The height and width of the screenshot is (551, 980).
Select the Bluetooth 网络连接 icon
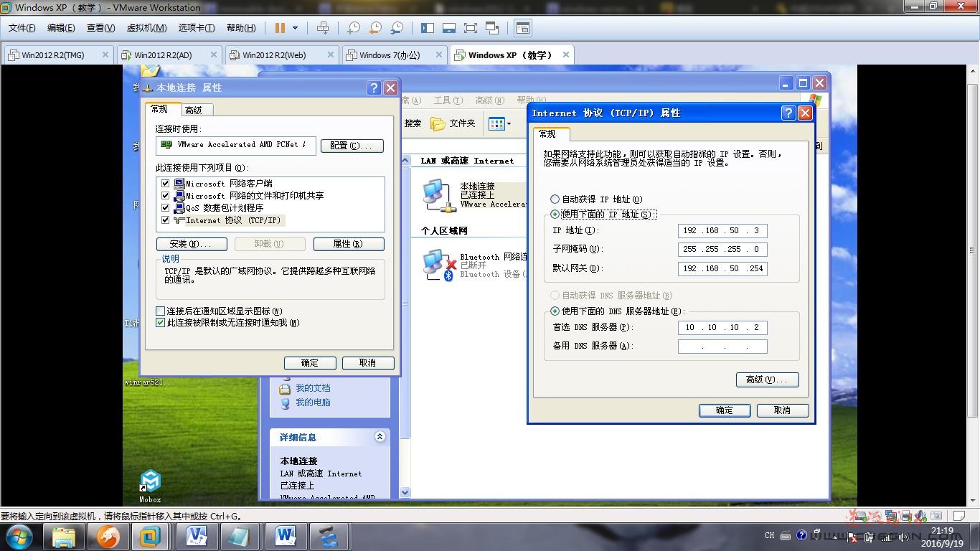[x=438, y=265]
